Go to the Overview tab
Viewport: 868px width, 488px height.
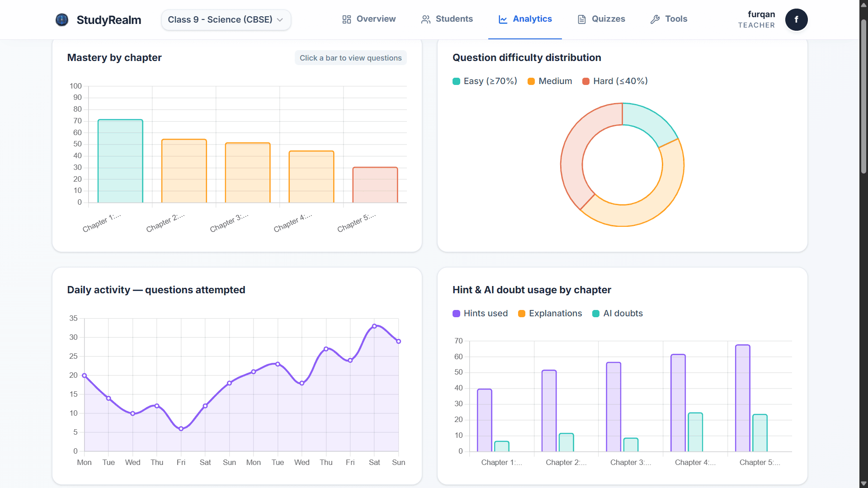(x=369, y=19)
